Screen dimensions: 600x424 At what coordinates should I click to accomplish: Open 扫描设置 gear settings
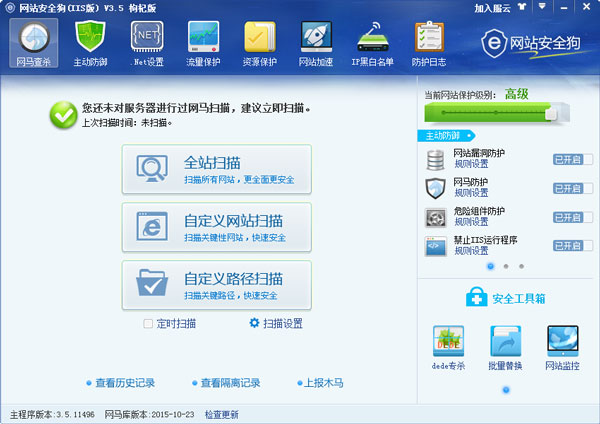coord(276,323)
